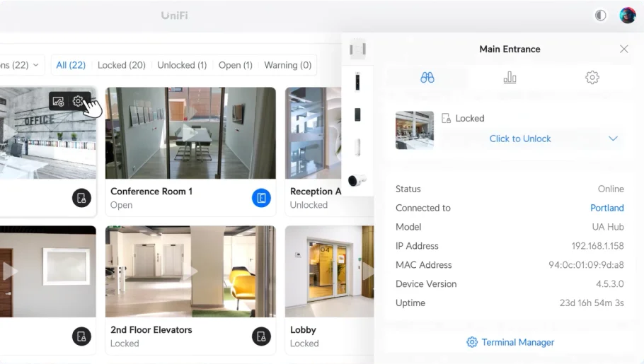Image resolution: width=644 pixels, height=364 pixels.
Task: Select the IP address value 192.168.1.158
Action: click(597, 246)
